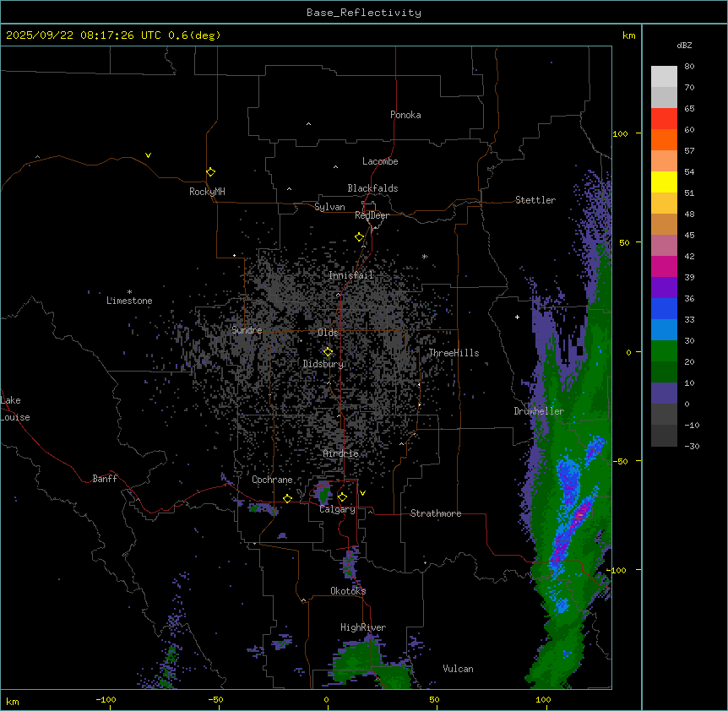The image size is (728, 711).
Task: Select the yellow diamond marker between Olds and Didsbury
Action: pos(328,351)
